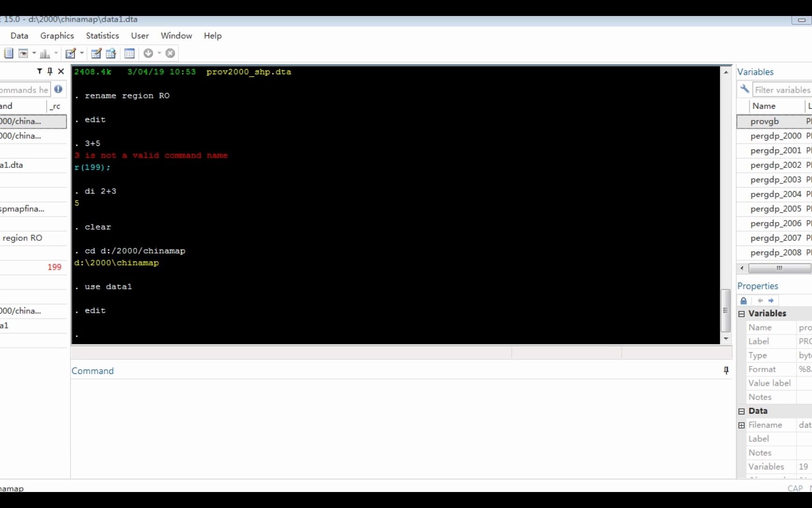
Task: Click the filter commands input field
Action: tap(24, 89)
